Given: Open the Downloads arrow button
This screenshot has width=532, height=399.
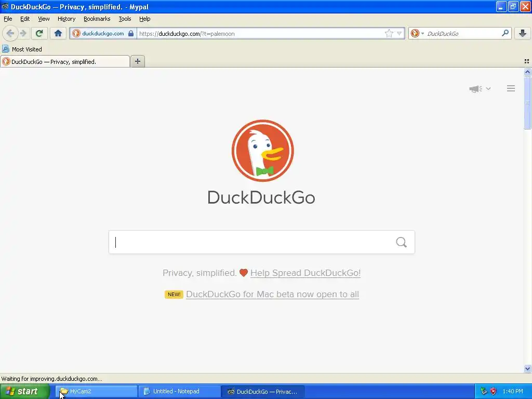Looking at the screenshot, I should pyautogui.click(x=523, y=33).
